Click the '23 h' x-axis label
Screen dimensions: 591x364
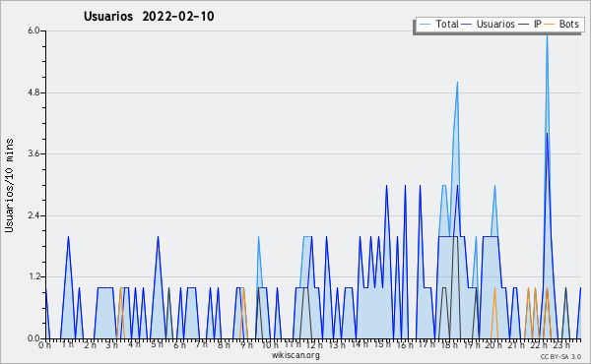point(560,345)
